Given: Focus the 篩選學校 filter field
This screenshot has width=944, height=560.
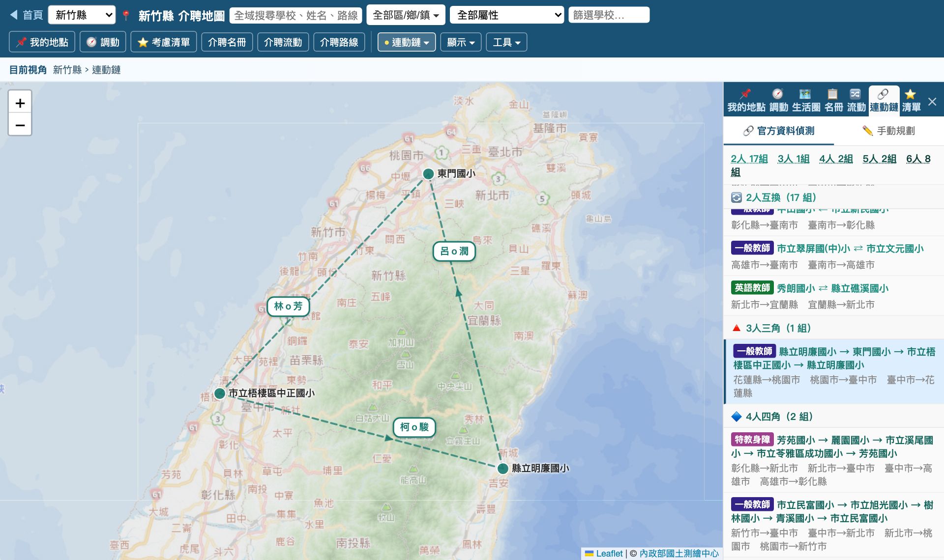Looking at the screenshot, I should [609, 15].
